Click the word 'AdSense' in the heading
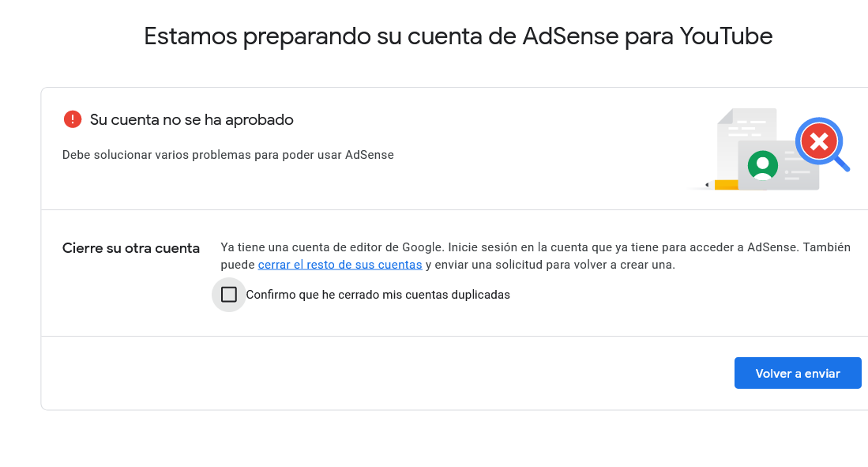The image size is (868, 467). coord(570,36)
